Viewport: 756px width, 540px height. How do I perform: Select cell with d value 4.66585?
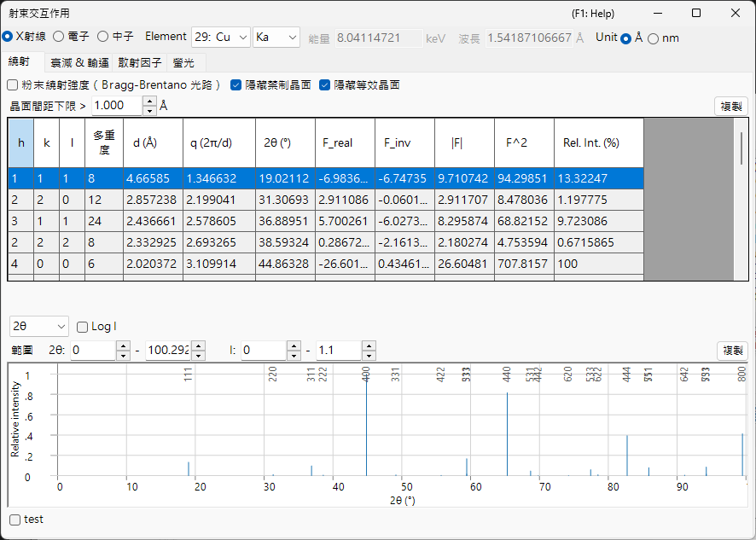point(153,178)
